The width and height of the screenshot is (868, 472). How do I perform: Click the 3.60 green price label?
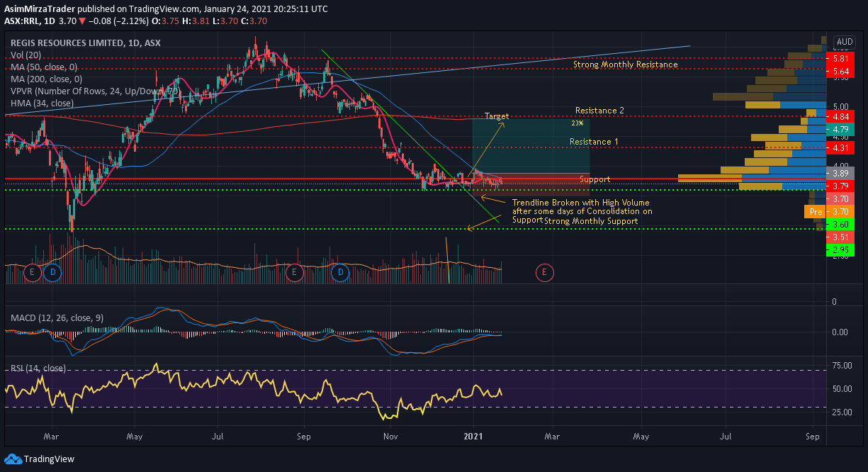[840, 224]
